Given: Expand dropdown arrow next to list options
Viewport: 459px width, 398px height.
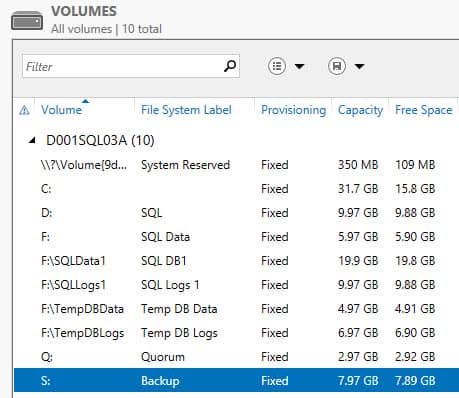Looking at the screenshot, I should point(299,66).
